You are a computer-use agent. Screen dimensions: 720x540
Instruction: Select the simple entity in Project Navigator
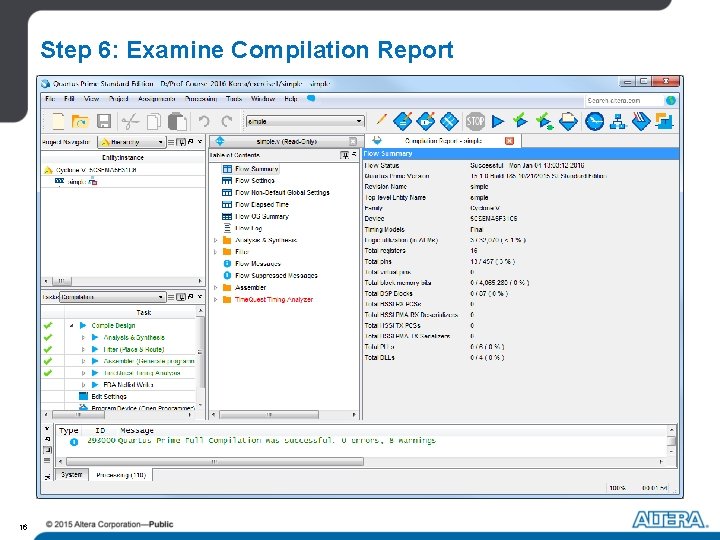click(x=76, y=182)
